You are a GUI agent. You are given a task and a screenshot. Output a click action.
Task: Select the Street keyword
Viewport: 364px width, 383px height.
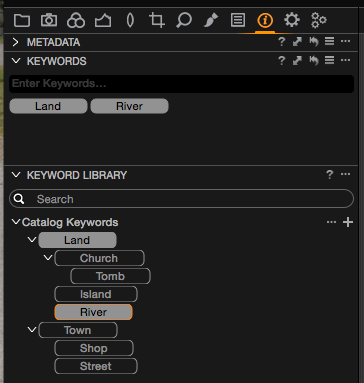pyautogui.click(x=96, y=366)
